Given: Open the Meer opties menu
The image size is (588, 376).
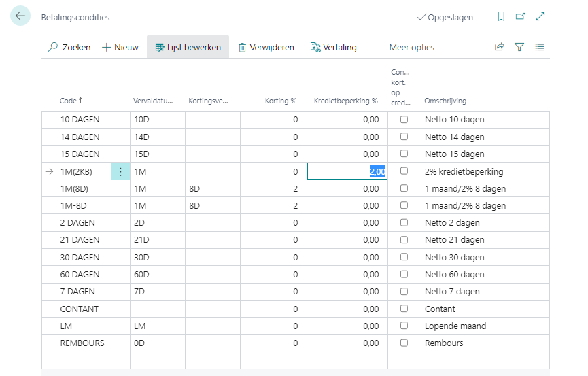Looking at the screenshot, I should [x=411, y=47].
